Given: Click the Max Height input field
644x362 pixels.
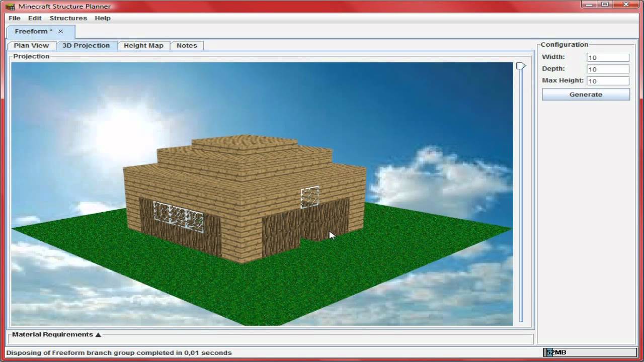Looking at the screenshot, I should click(608, 80).
